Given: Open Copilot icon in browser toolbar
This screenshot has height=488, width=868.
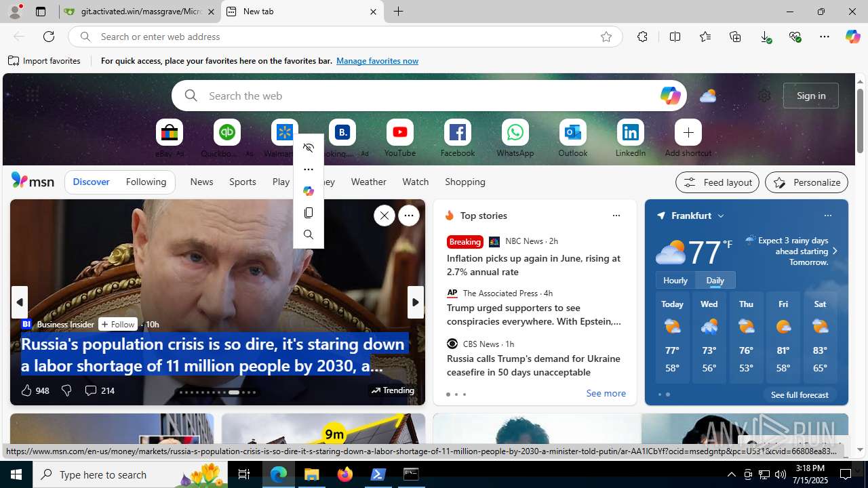Looking at the screenshot, I should 852,37.
